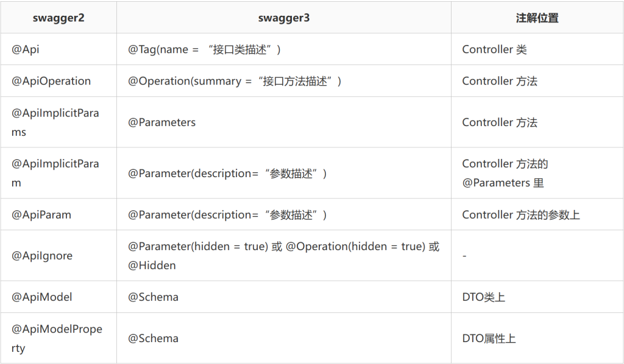Click the 注解位置 column header
This screenshot has height=364, width=624.
(x=537, y=18)
